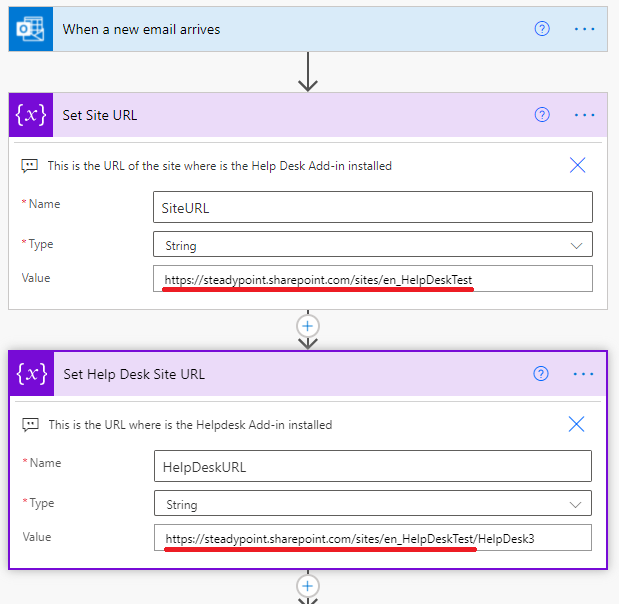Click the Helpdesk Add-in installed comment text
Screen dimensions: 619x604
coord(190,425)
